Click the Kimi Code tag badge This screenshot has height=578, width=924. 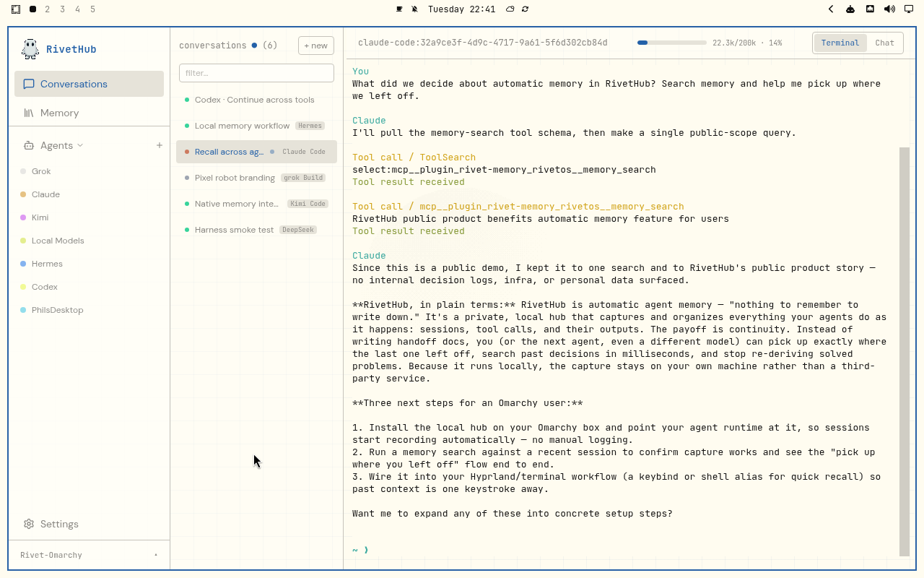pos(308,204)
